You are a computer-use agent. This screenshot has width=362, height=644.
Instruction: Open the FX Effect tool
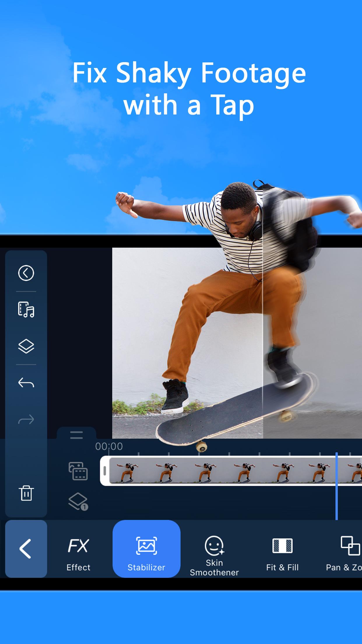(78, 554)
